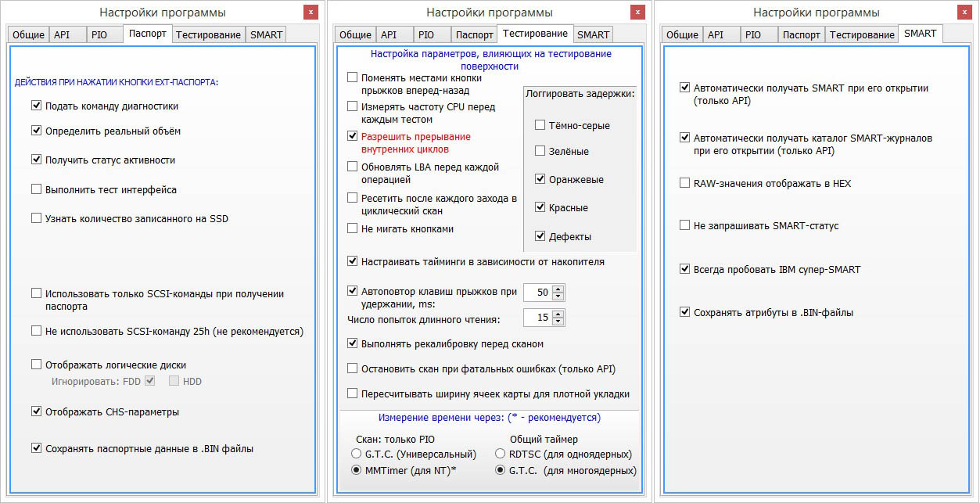Check 'Остановить скан при фатальных ошибках'
Screen dimensions: 980x503
[353, 368]
